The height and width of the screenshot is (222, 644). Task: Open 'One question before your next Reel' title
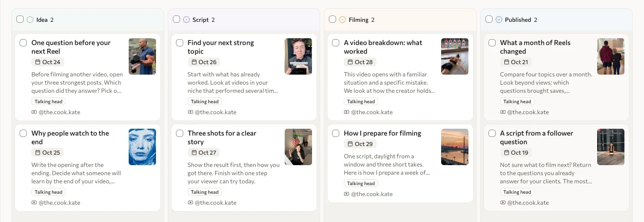[71, 47]
